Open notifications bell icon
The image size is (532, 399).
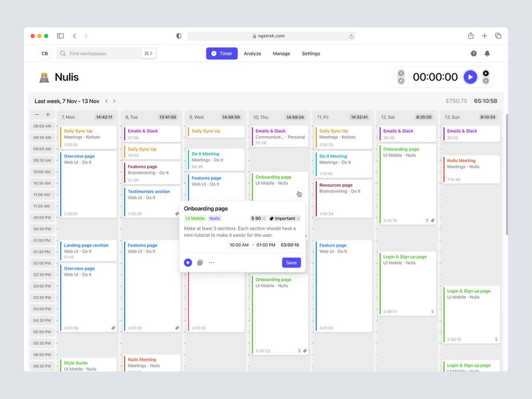point(487,54)
